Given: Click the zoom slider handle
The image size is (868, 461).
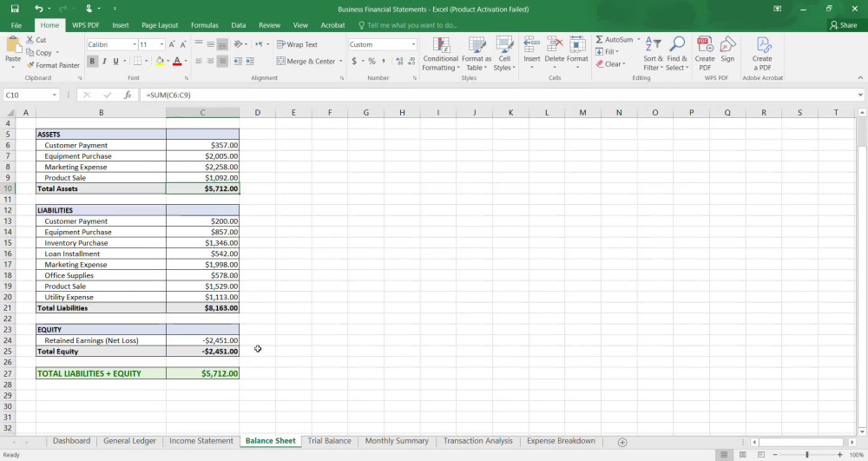Looking at the screenshot, I should (807, 455).
